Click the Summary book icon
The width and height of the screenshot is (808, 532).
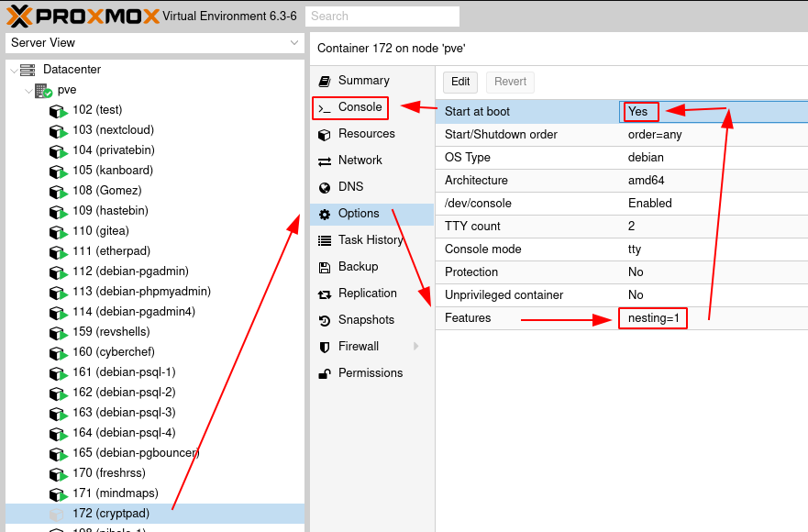click(x=324, y=81)
